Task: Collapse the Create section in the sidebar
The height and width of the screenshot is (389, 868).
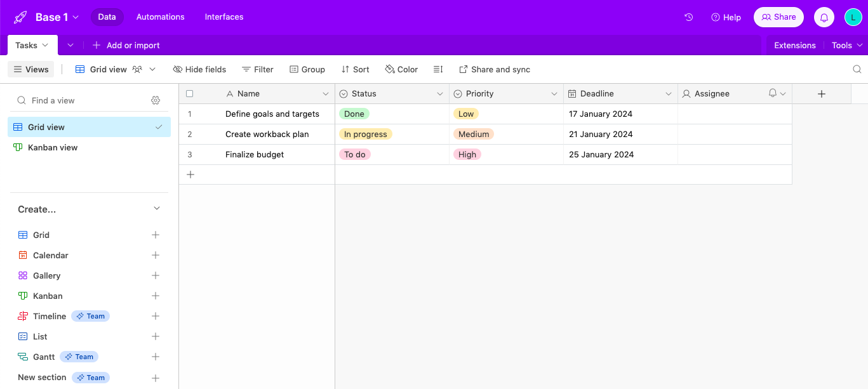Action: [x=156, y=208]
